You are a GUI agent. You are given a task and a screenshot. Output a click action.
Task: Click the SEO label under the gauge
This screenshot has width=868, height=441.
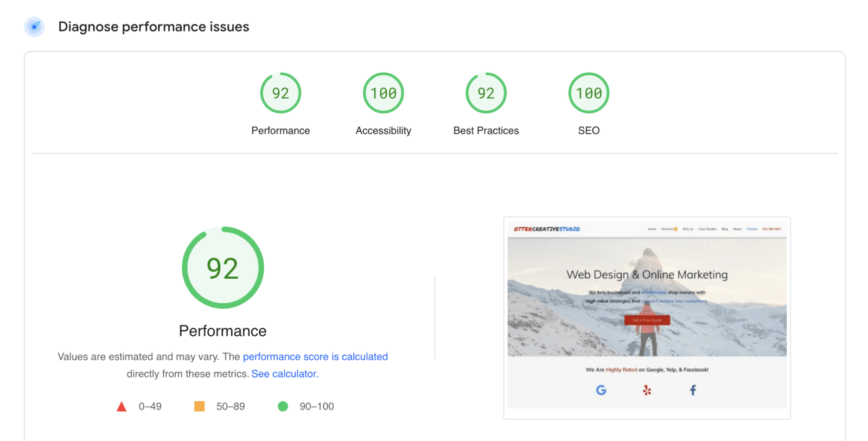589,131
